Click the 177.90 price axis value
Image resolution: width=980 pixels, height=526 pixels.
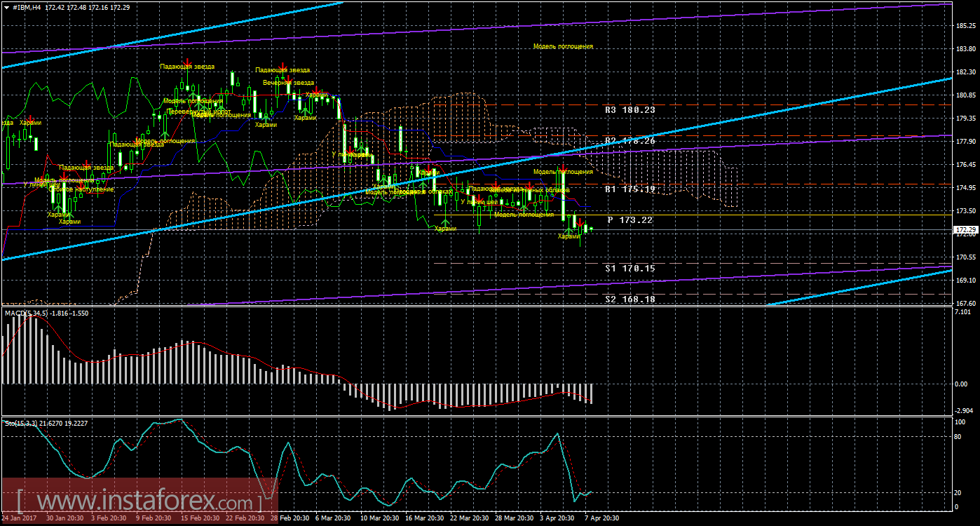coord(966,142)
